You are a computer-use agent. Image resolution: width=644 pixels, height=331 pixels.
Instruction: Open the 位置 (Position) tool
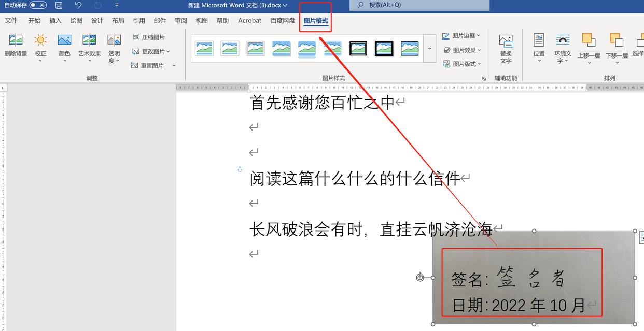coord(539,47)
